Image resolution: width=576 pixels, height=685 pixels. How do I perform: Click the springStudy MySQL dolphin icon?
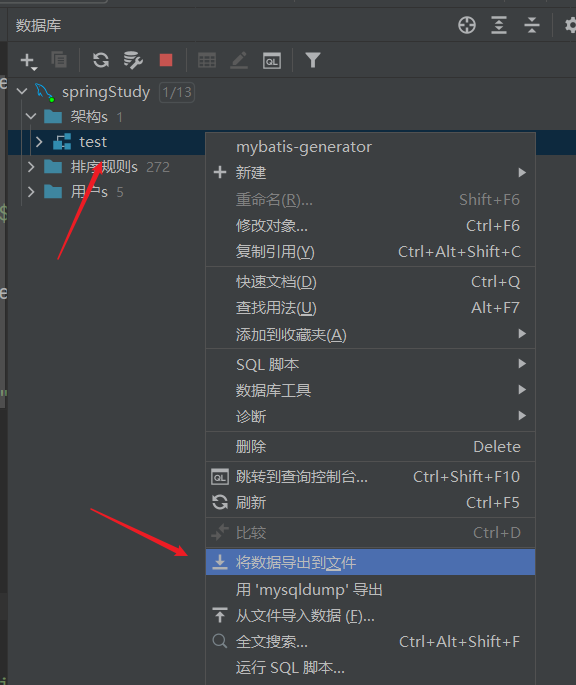tap(45, 92)
